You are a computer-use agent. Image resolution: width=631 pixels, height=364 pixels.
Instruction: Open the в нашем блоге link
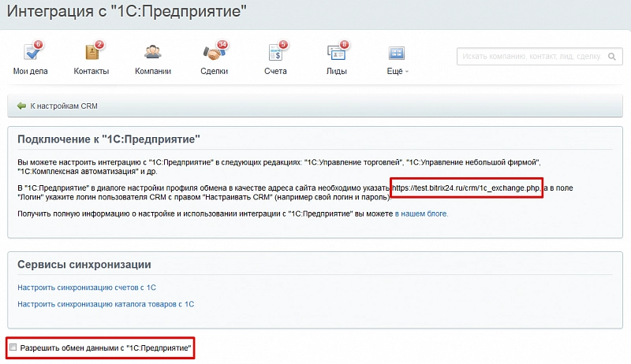pyautogui.click(x=421, y=214)
